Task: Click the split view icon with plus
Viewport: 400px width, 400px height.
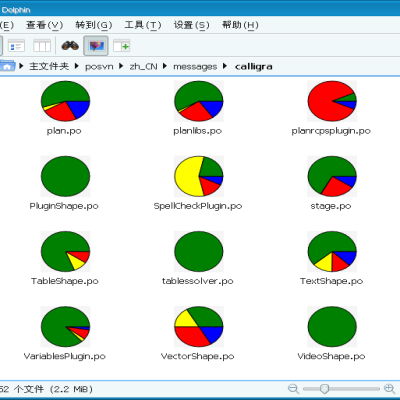Action: (x=121, y=46)
